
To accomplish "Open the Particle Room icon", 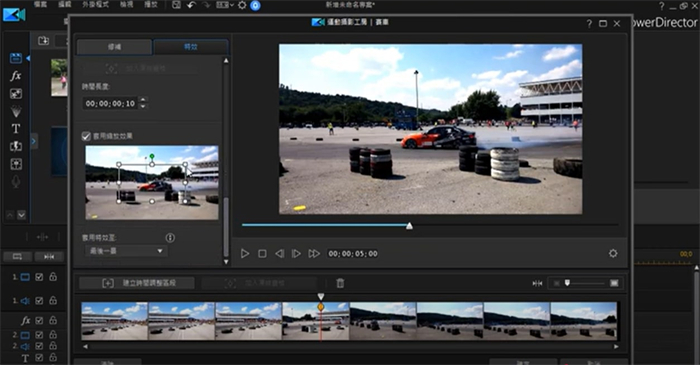I will click(x=16, y=111).
